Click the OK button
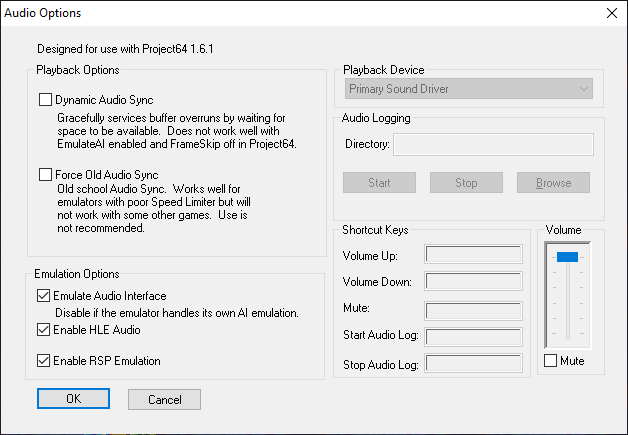This screenshot has height=435, width=628. [x=73, y=399]
